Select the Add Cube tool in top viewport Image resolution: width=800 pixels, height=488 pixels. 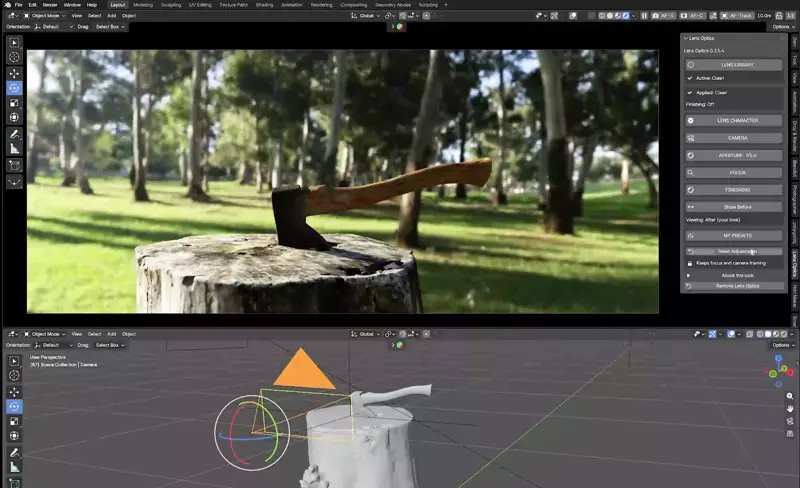point(14,165)
